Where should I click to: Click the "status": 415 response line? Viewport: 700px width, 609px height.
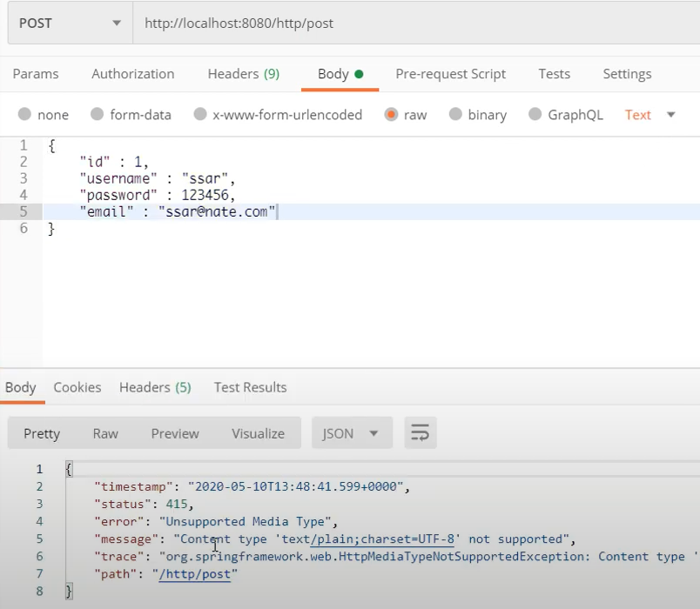144,504
